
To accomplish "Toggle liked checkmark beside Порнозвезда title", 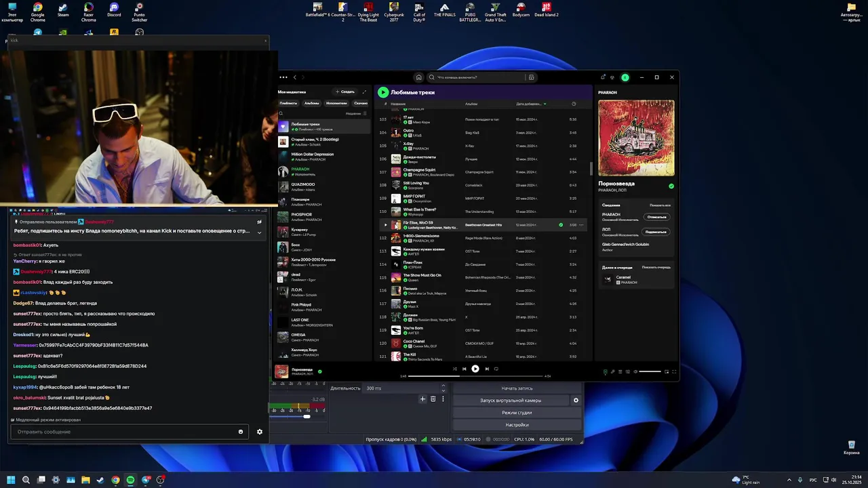I will (671, 186).
